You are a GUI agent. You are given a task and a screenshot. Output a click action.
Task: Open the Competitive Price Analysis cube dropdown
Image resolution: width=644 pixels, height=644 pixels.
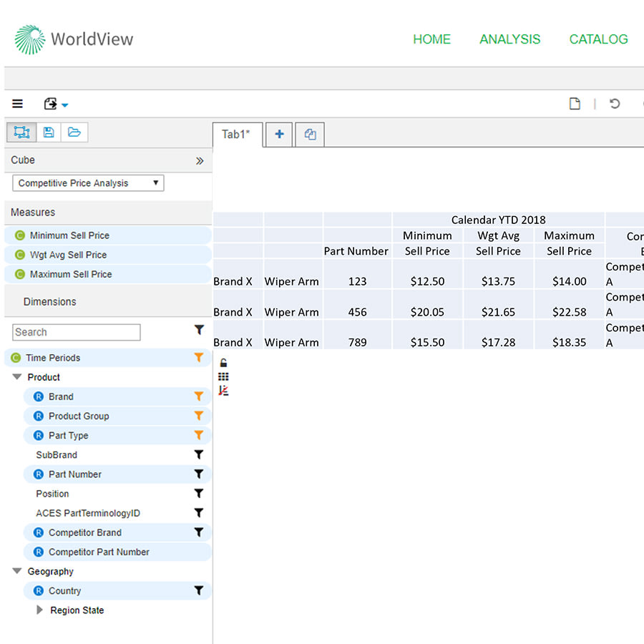tap(157, 183)
